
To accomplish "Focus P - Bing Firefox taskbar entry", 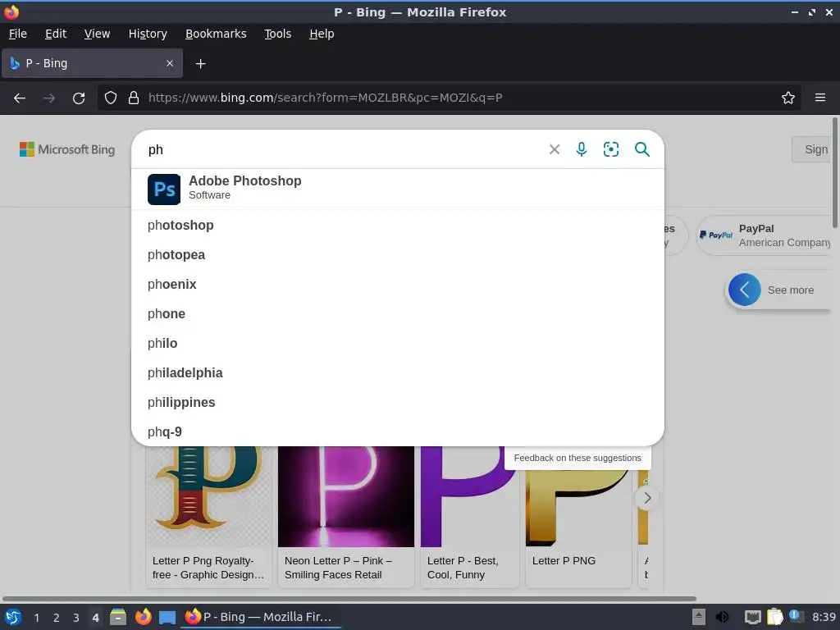I will [x=262, y=617].
